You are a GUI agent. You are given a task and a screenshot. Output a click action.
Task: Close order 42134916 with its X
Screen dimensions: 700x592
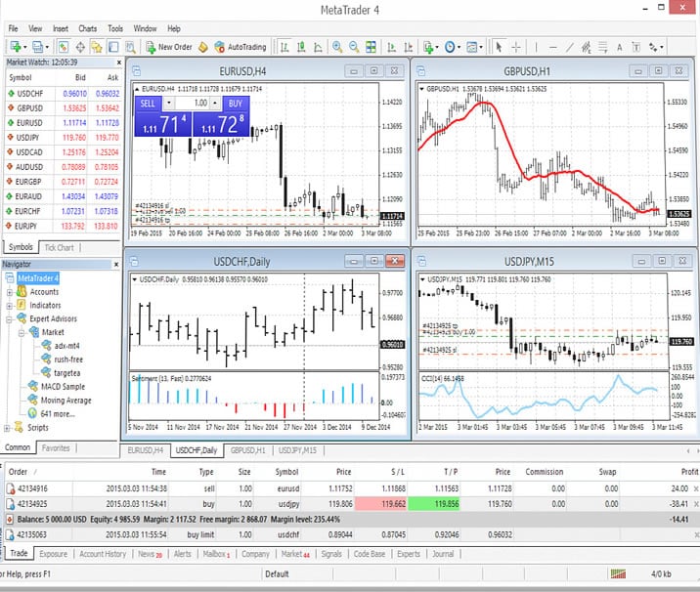pos(696,489)
